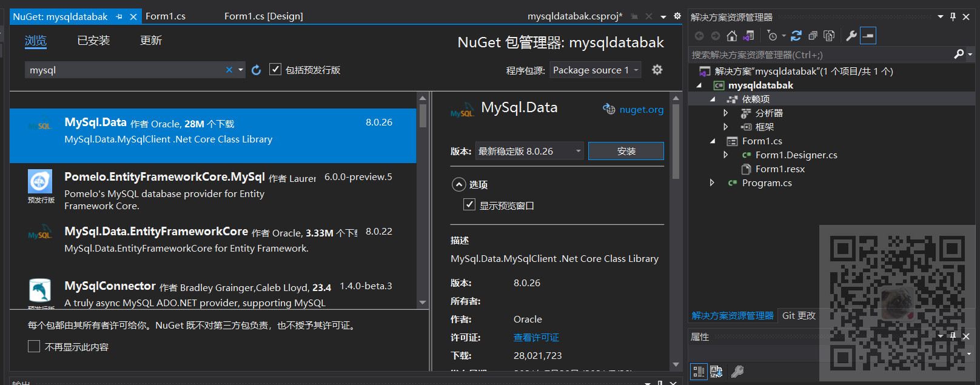Click the Show All Files icon
Screen dimensions: 980x385
tap(829, 36)
